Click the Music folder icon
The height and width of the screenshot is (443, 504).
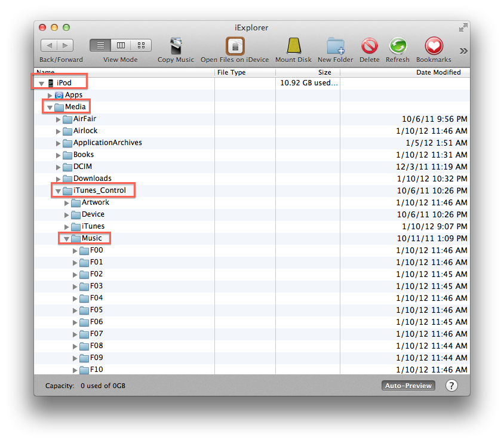pos(75,238)
